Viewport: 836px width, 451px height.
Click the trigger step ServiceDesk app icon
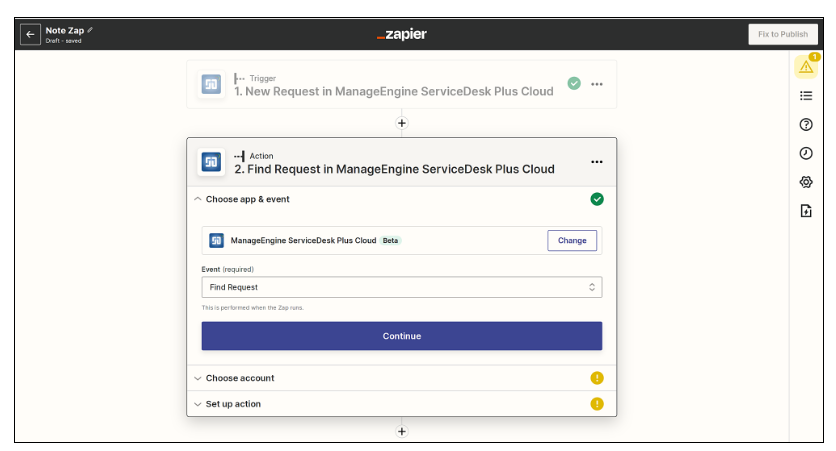(x=211, y=84)
